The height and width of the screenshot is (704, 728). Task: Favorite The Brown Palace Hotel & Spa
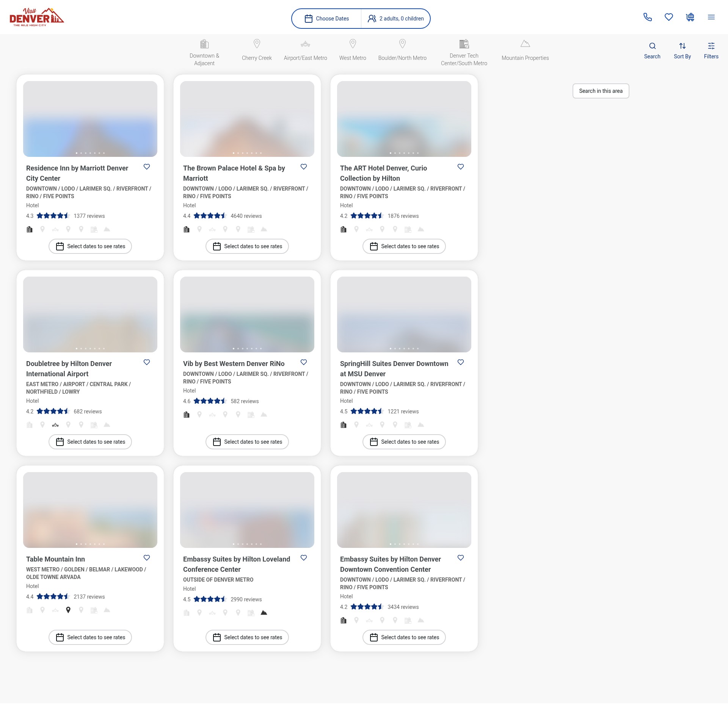click(x=304, y=167)
